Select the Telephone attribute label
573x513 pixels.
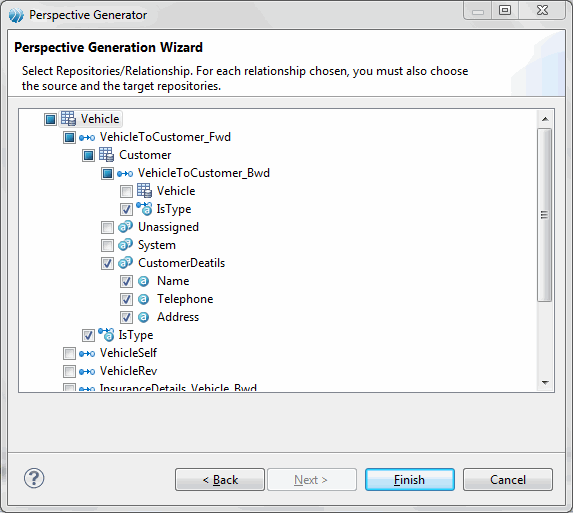pos(185,299)
